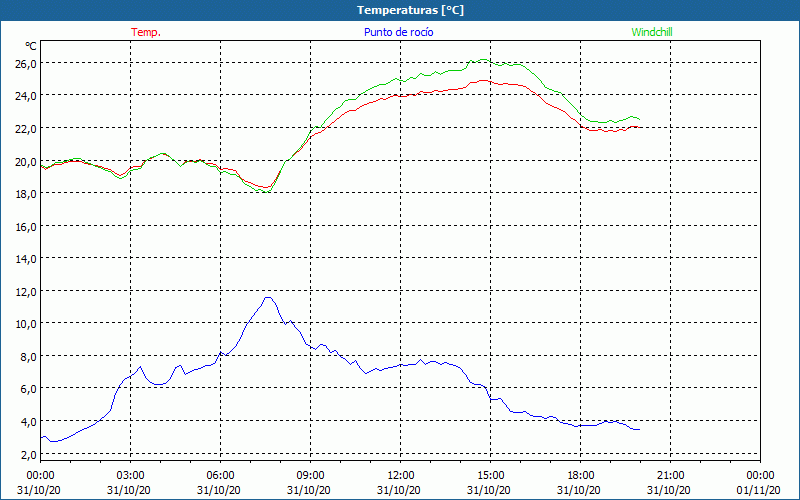This screenshot has height=500, width=800.
Task: Click the blue dew point peak near 07:30
Action: (x=268, y=297)
